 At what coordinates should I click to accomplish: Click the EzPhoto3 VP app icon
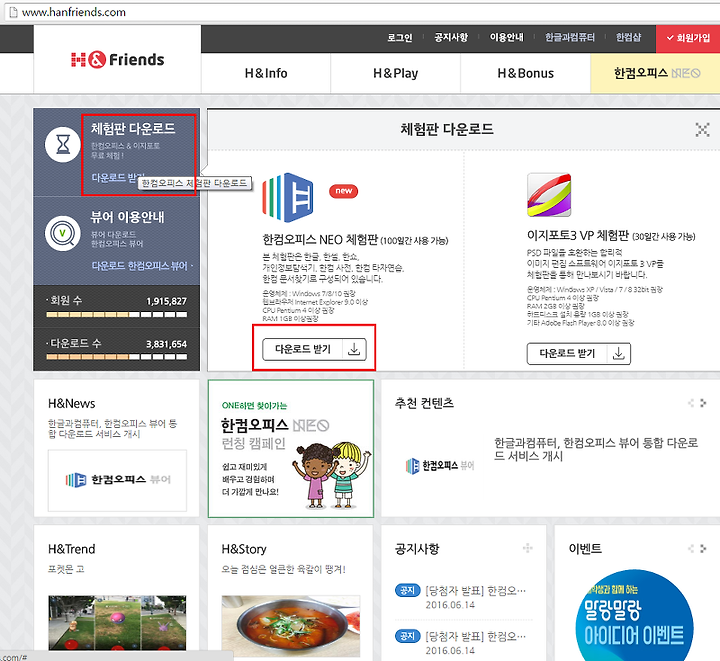(549, 195)
